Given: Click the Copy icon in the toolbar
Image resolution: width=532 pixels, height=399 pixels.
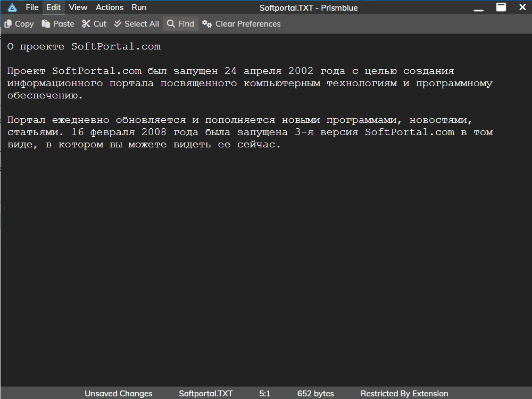Looking at the screenshot, I should coord(8,24).
